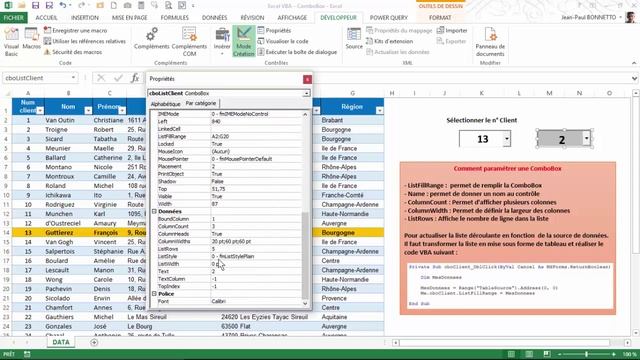
Task: Click Exécuter la boîte de dialogue
Action: [297, 52]
